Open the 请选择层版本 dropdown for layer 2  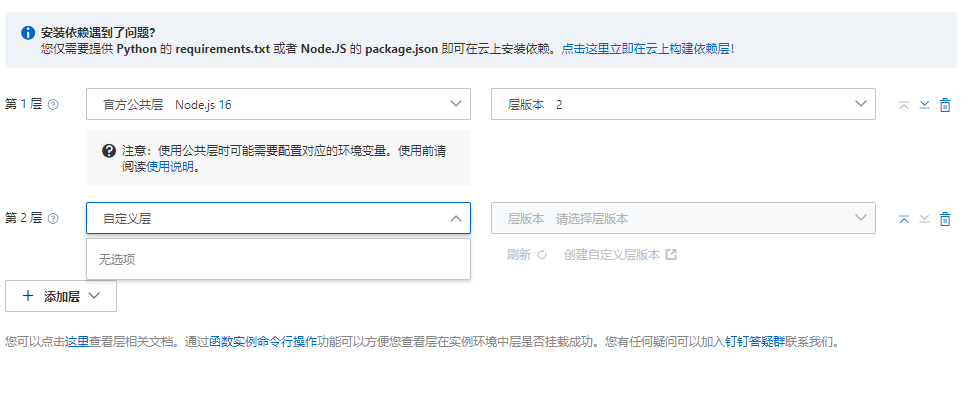click(x=683, y=218)
